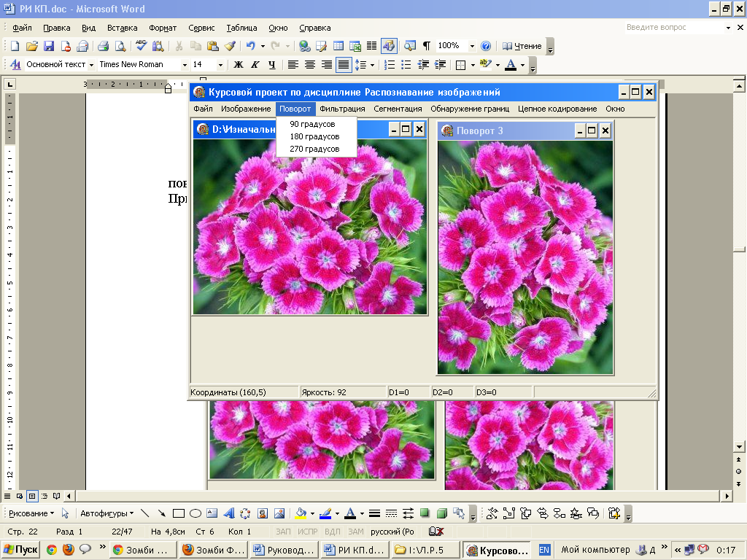Image resolution: width=747 pixels, height=560 pixels.
Task: Select the oval drawing tool
Action: pyautogui.click(x=196, y=513)
